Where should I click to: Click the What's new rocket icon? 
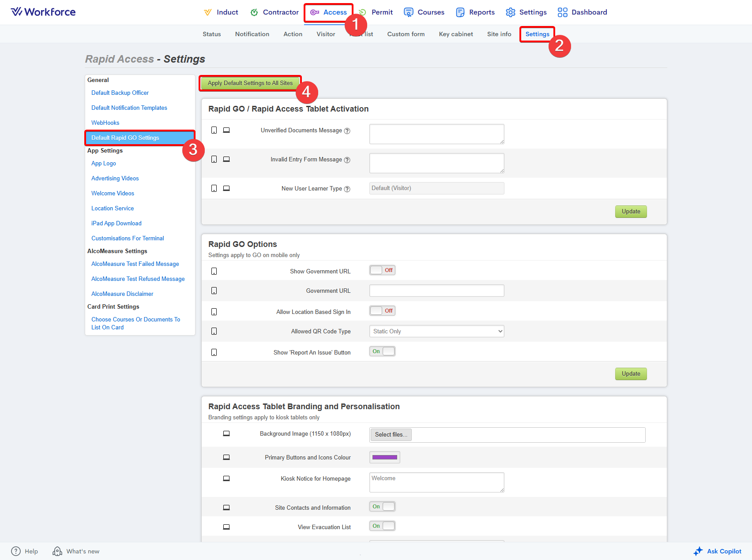[57, 551]
